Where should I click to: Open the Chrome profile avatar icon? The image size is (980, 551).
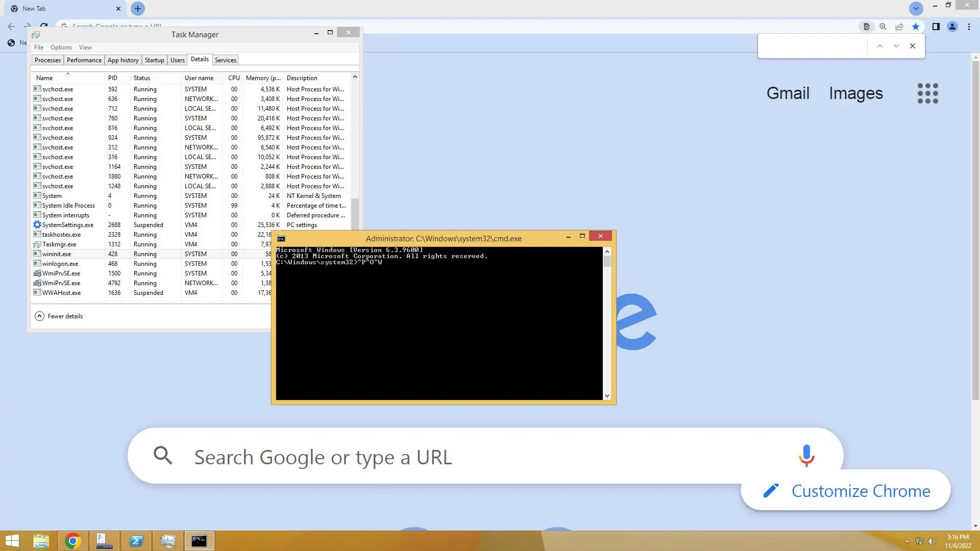tap(952, 27)
